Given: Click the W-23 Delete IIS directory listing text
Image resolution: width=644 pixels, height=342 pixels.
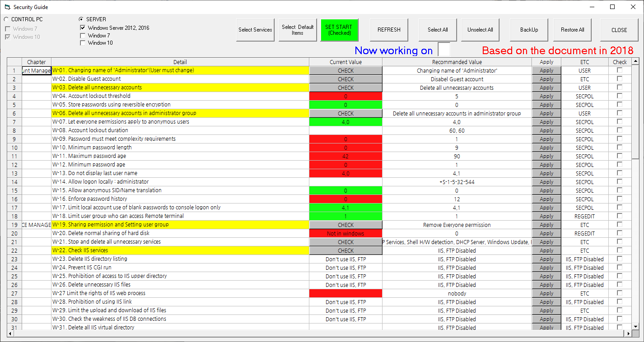Looking at the screenshot, I should [x=90, y=259].
